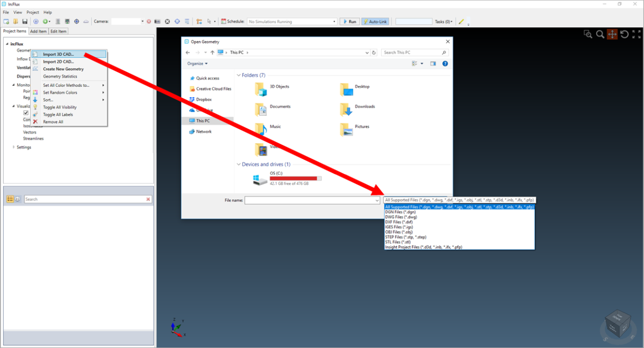Toggle the checkbox under Visualization
Screen dimensions: 644x348
point(26,113)
